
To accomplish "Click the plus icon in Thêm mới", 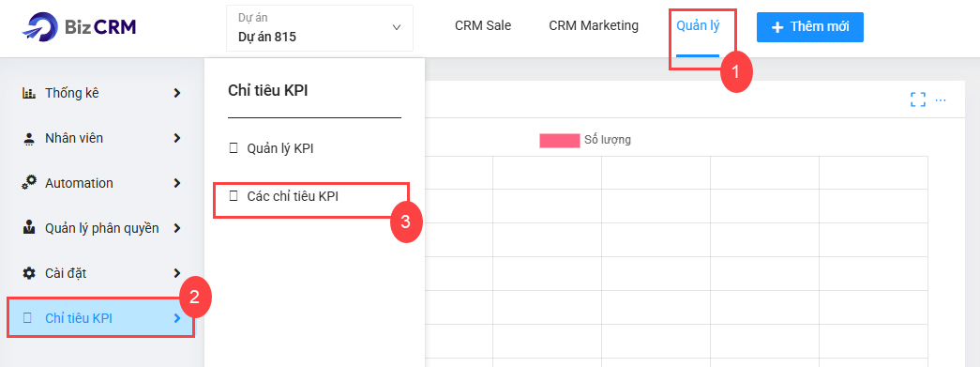I will coord(777,27).
